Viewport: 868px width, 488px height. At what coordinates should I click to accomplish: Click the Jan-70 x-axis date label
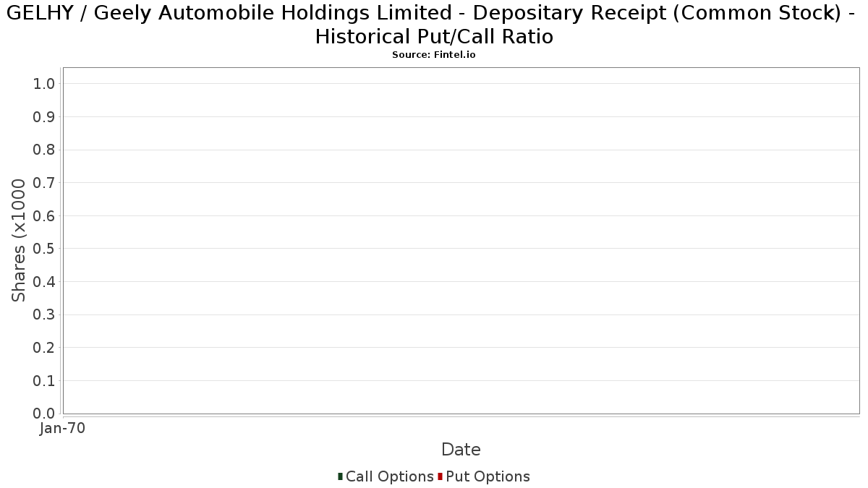click(x=62, y=429)
